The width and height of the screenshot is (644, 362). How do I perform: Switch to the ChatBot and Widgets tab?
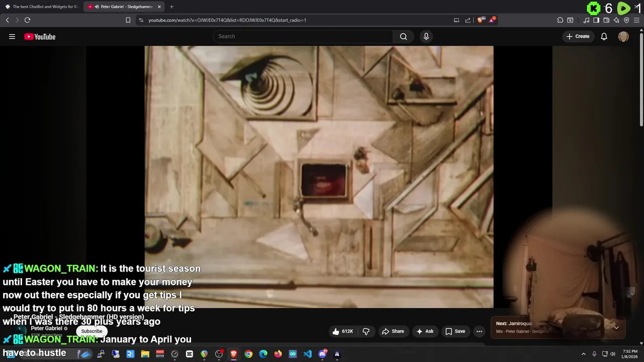pos(42,7)
